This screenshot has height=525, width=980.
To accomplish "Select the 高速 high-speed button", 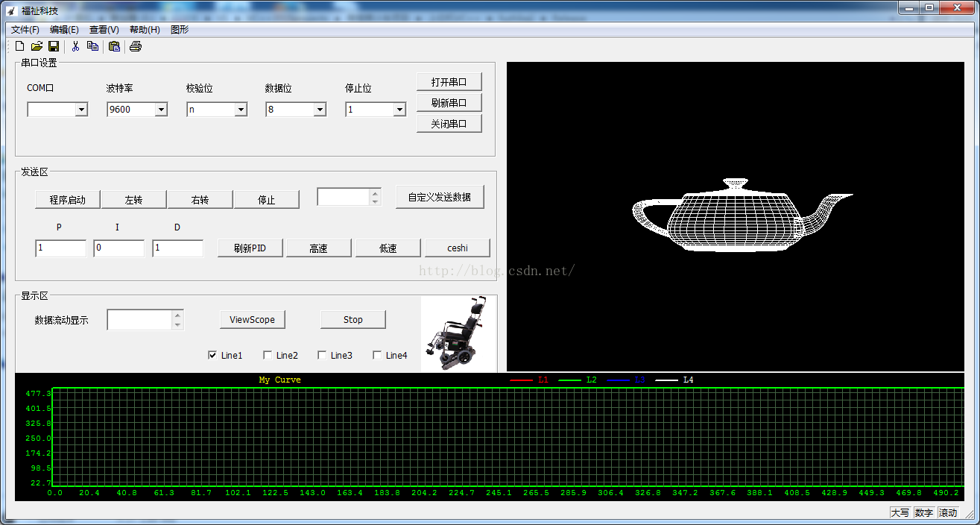I will click(x=319, y=248).
